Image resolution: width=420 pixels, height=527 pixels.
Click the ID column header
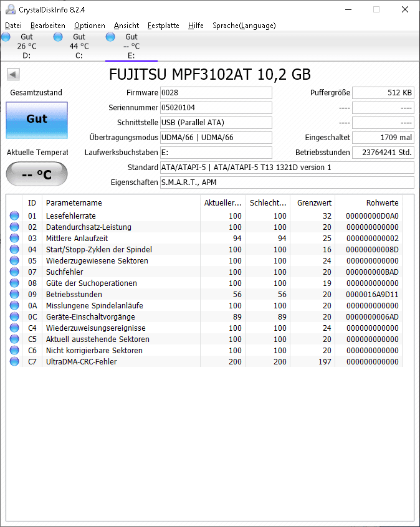[32, 203]
